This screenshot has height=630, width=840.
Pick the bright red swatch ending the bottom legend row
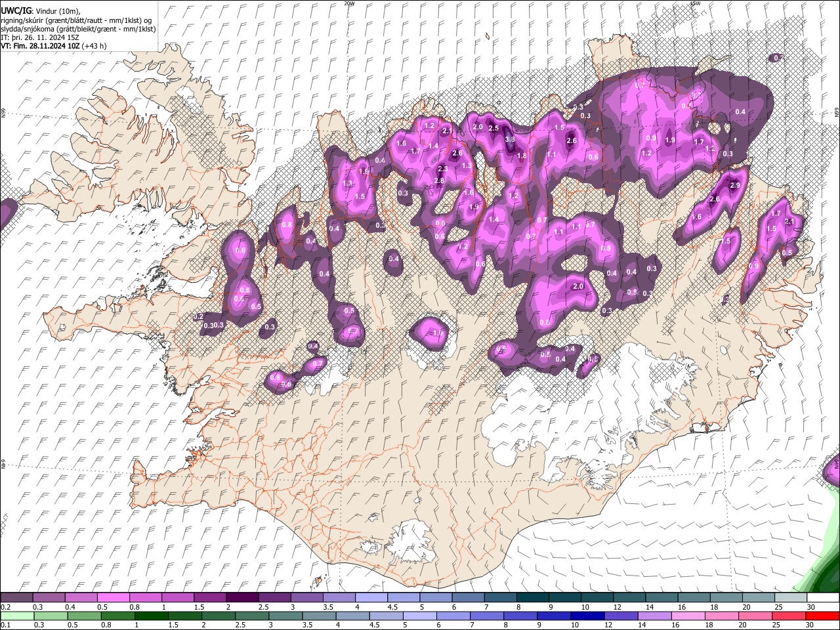pos(823,616)
